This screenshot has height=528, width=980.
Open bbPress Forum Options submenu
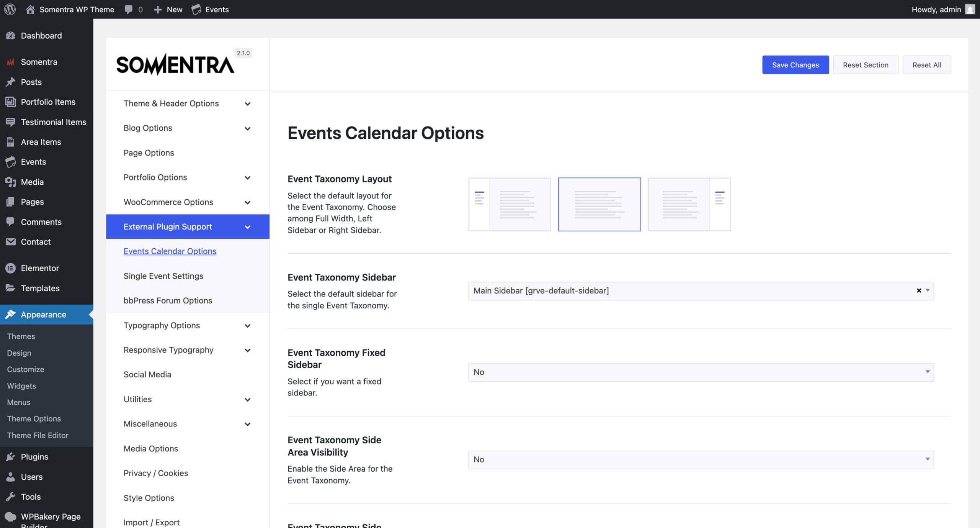(x=168, y=300)
